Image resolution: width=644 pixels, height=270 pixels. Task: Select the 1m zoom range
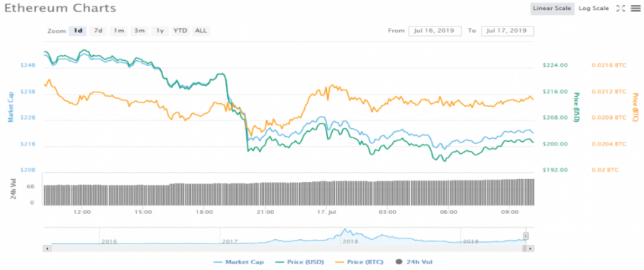click(x=119, y=31)
